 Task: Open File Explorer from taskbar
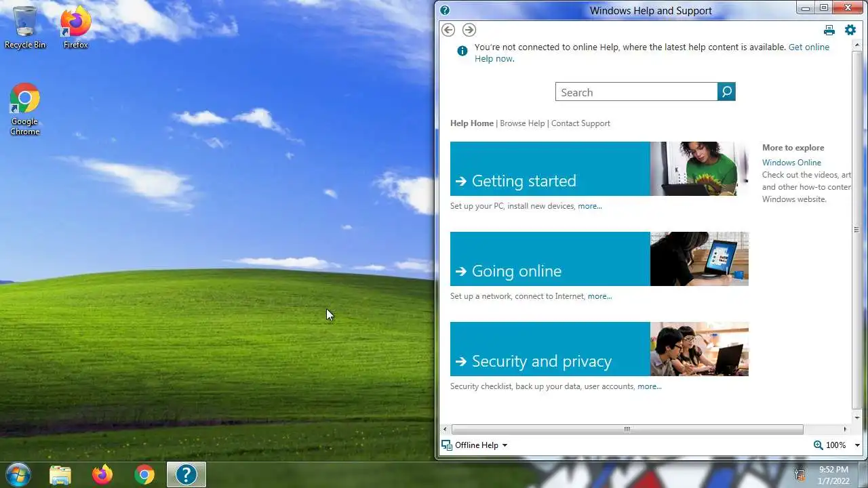[60, 475]
